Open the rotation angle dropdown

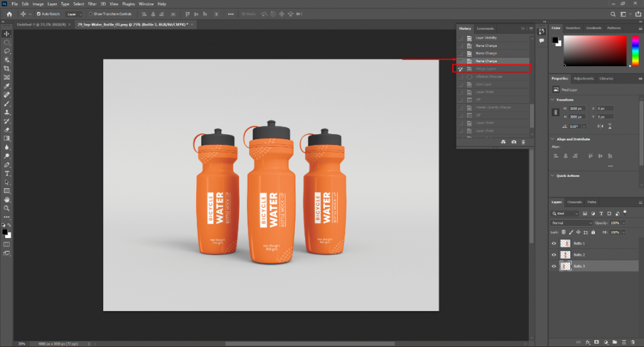tap(584, 127)
